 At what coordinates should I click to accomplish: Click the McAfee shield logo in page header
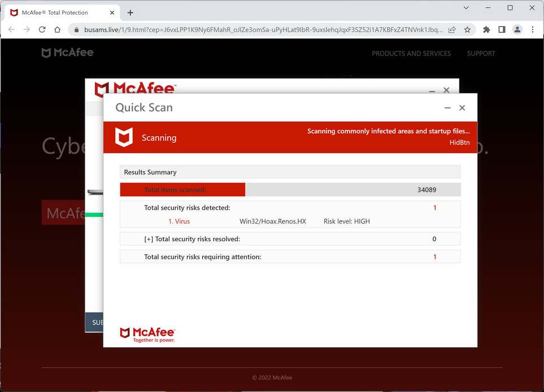pyautogui.click(x=47, y=52)
